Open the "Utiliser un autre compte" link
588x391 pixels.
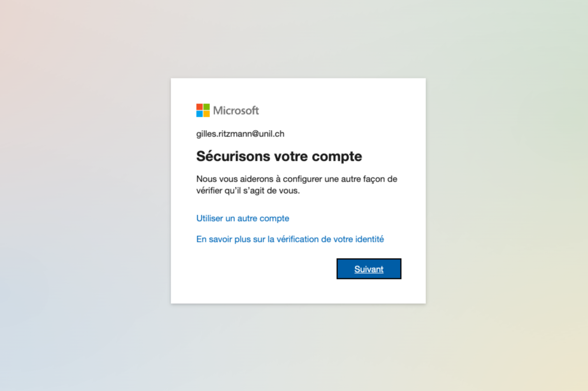tap(243, 218)
